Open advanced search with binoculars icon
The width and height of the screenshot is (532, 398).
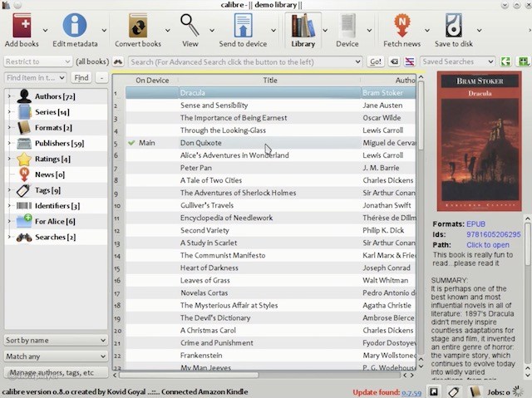(x=118, y=61)
